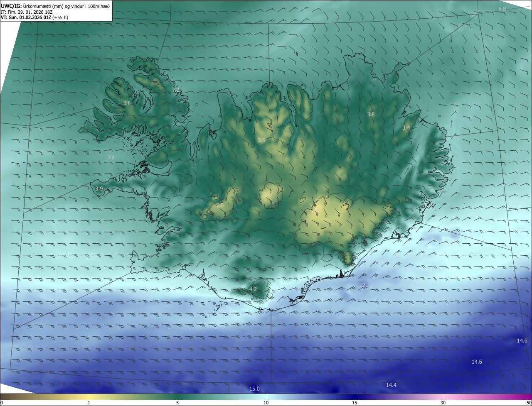532x406 pixels.
Task: Click the map value "3.8"
Action: [371, 114]
